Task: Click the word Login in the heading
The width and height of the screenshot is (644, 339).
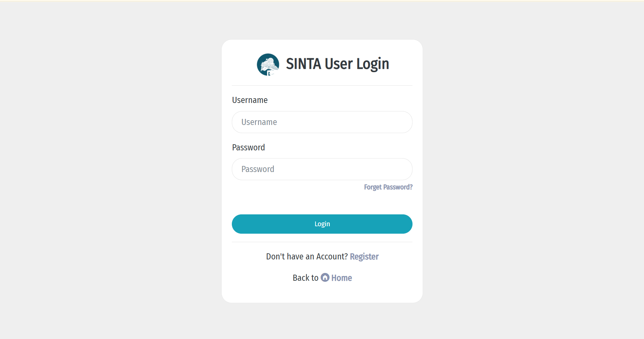Action: 373,64
